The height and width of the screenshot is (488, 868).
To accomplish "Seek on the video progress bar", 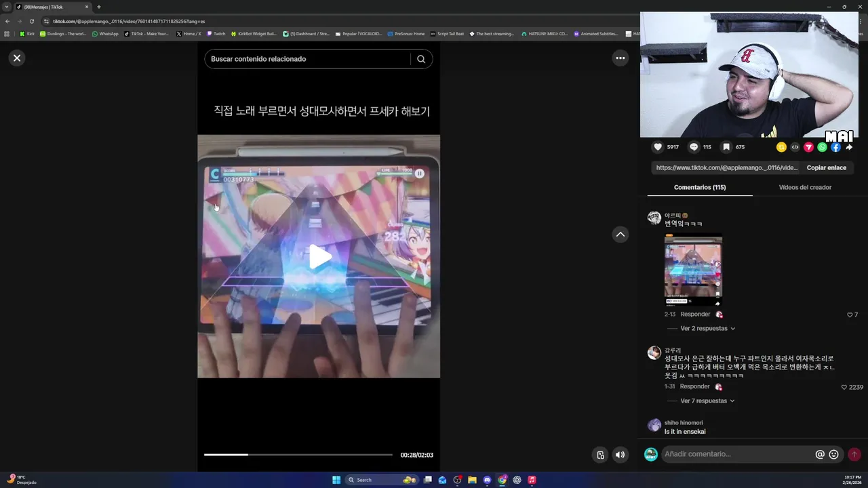I will 298,455.
